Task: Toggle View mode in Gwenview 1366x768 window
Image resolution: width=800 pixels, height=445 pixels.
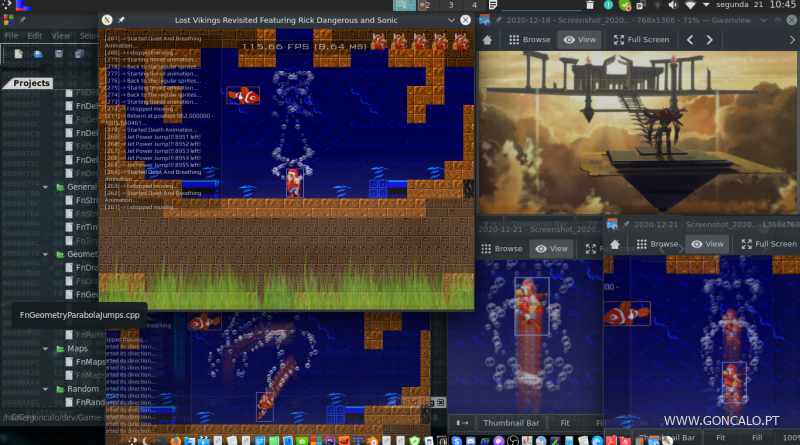Action: click(x=707, y=244)
